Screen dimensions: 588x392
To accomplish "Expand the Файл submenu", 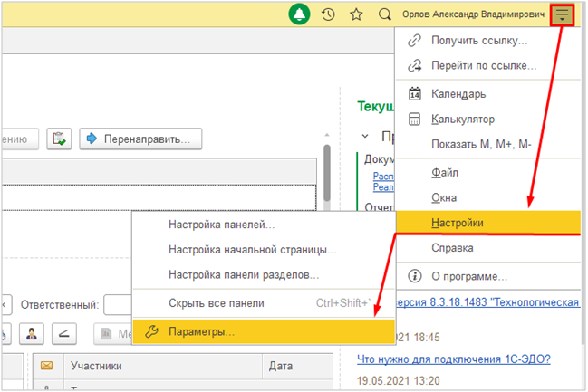I will [x=444, y=171].
